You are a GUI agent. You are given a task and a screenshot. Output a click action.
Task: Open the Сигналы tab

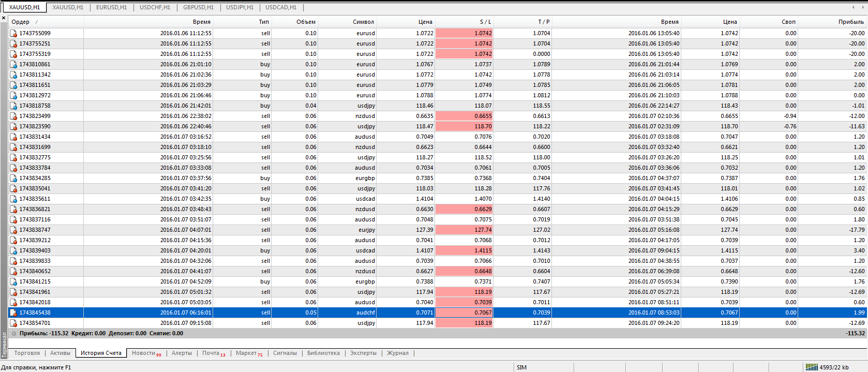point(285,353)
